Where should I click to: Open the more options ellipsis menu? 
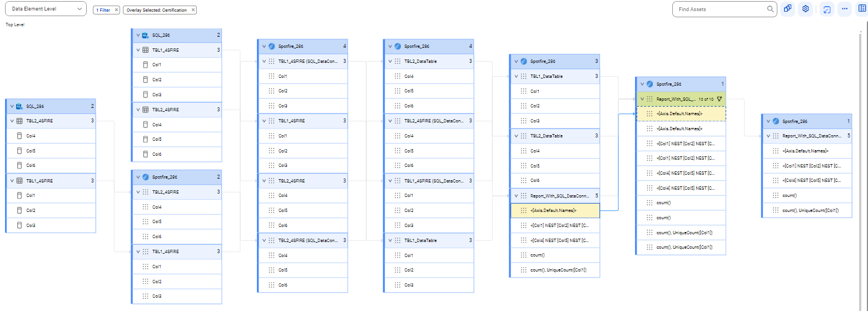click(844, 9)
